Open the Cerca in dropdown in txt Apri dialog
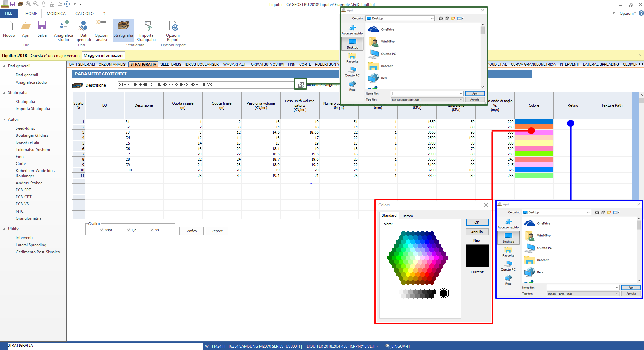Viewport: 644px width, 350px height. coord(432,18)
